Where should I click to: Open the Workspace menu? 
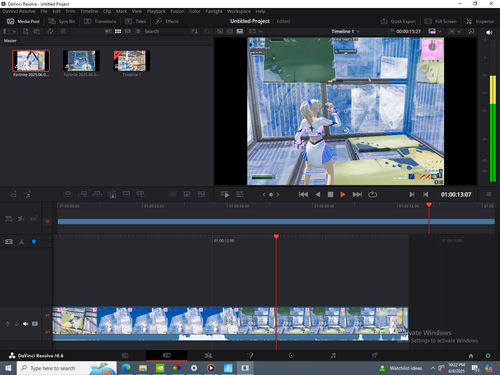pos(239,11)
